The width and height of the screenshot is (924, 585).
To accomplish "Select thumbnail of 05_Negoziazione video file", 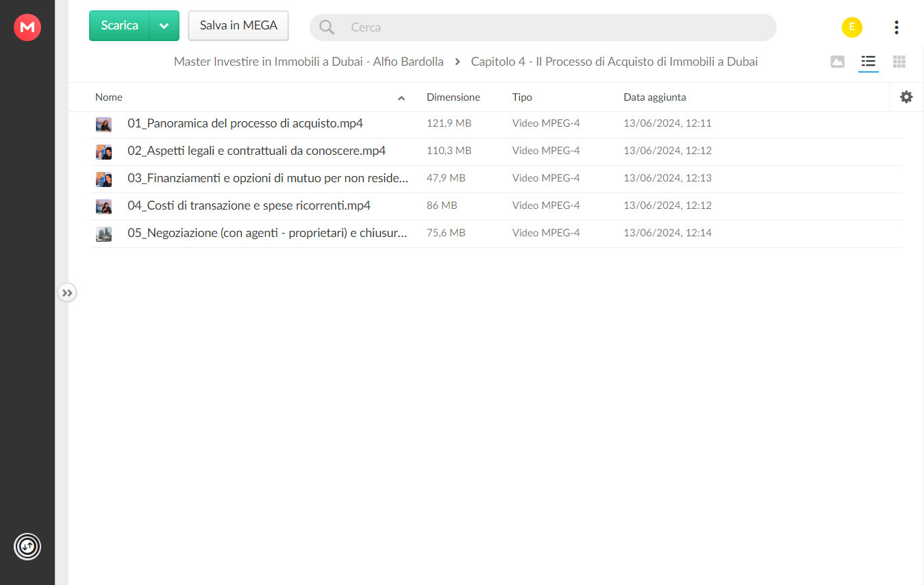I will tap(103, 234).
